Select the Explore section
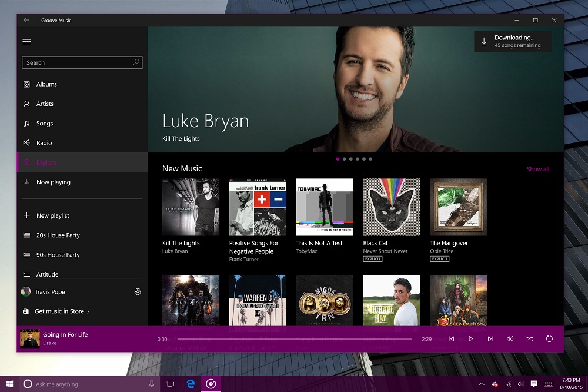This screenshot has height=392, width=588. click(x=82, y=162)
